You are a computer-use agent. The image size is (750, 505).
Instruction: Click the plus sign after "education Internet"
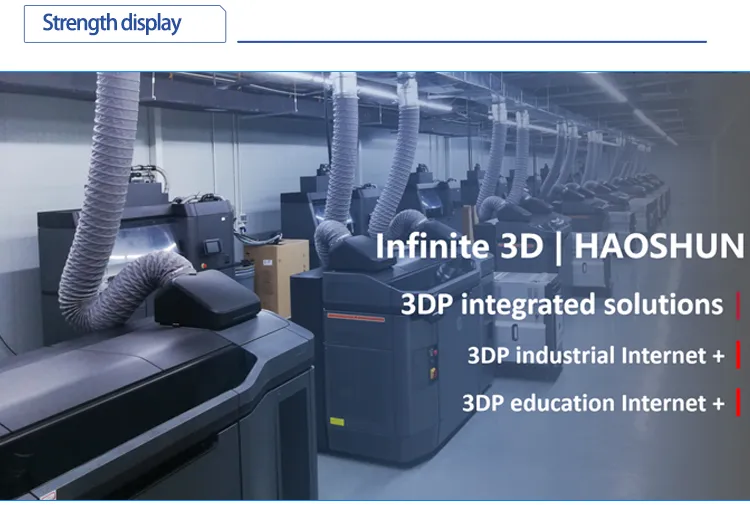(x=717, y=404)
